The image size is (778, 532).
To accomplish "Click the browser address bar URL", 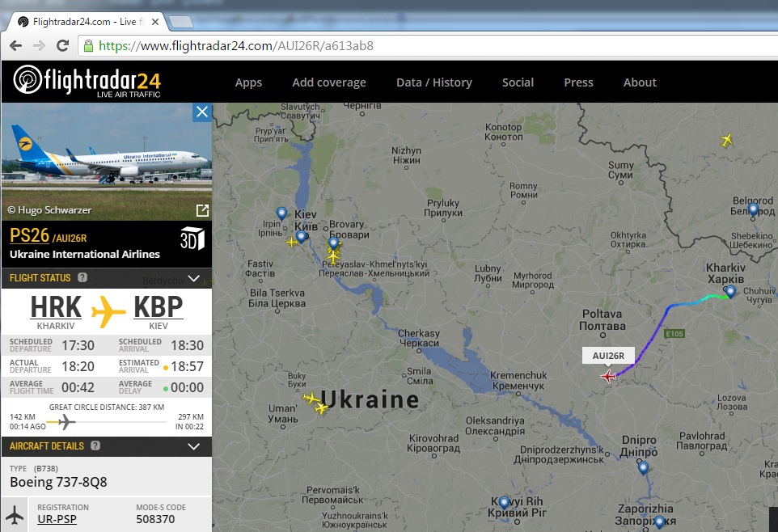I will tap(235, 45).
